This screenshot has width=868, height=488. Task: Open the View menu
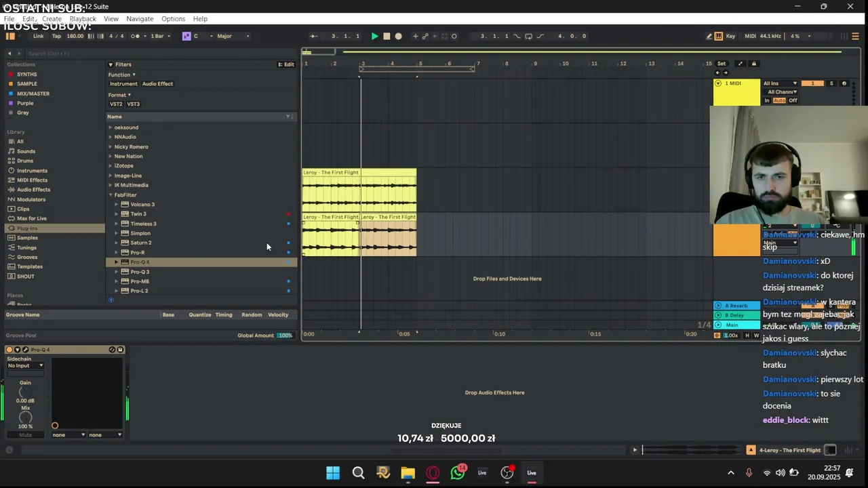(111, 18)
